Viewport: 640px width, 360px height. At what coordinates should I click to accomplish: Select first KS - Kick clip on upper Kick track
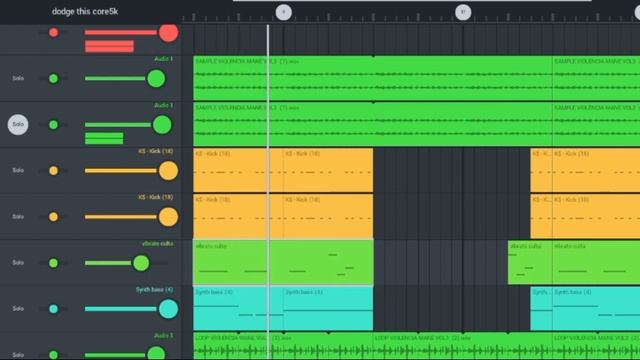(238, 170)
